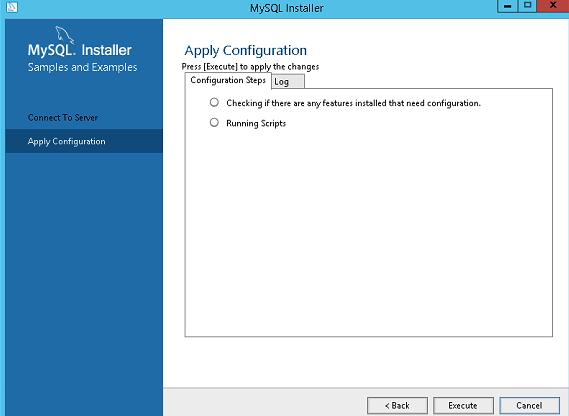The width and height of the screenshot is (569, 416).
Task: Select the Running Scripts step radio circle
Action: tap(214, 122)
